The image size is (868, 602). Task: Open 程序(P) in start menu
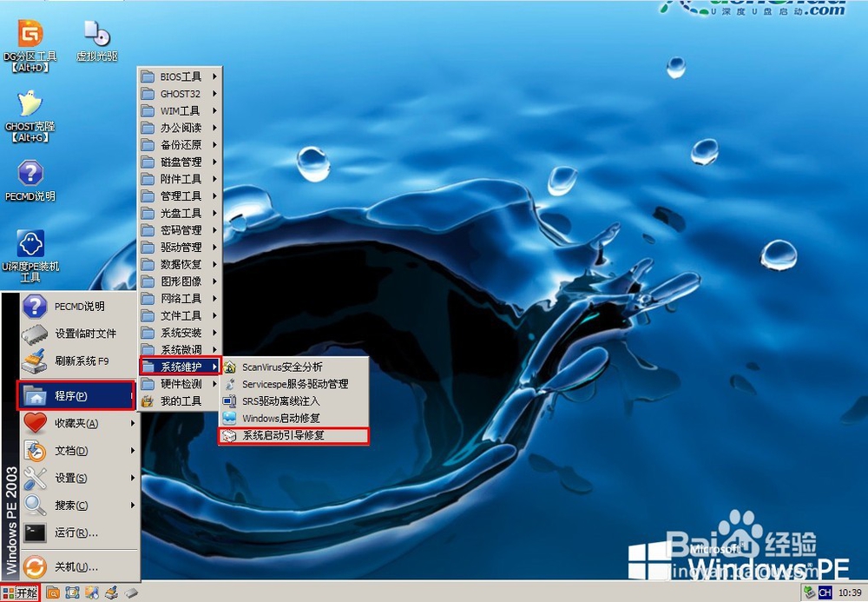pos(76,395)
